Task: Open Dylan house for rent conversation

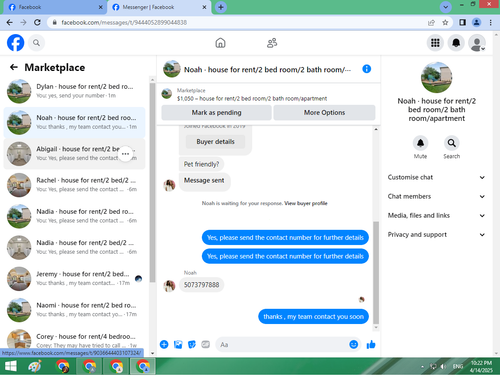Action: point(74,91)
